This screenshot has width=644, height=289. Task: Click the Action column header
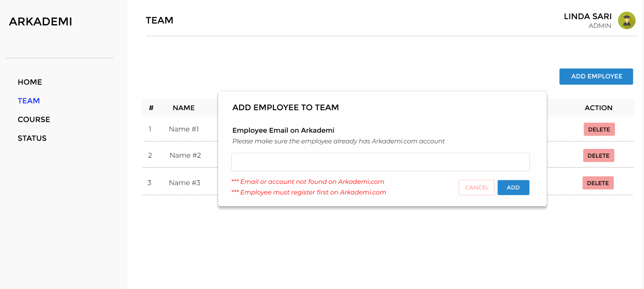pos(598,108)
